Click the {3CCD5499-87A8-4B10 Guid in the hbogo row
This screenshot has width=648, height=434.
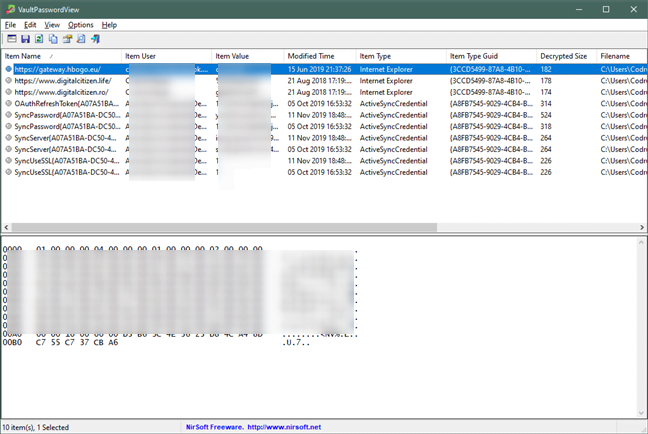(x=490, y=69)
